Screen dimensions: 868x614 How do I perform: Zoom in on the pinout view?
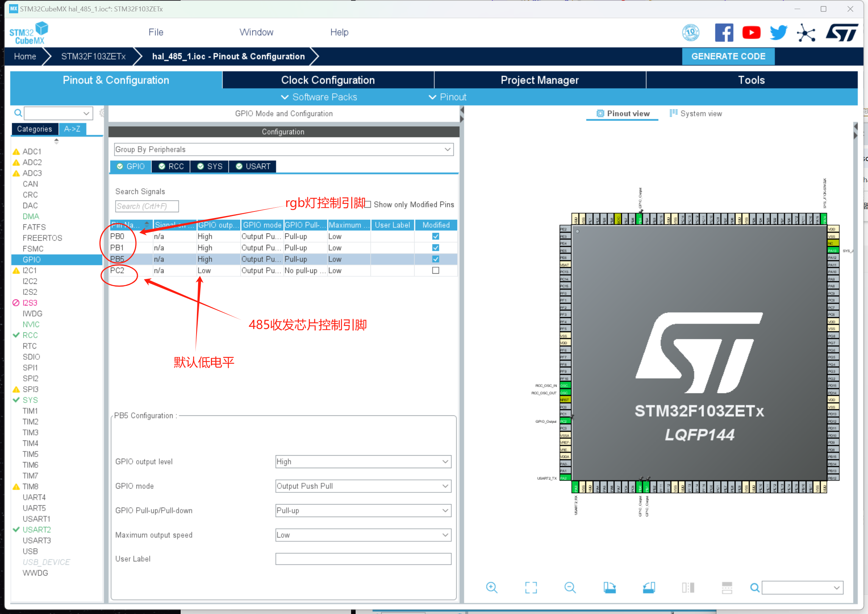(x=492, y=587)
